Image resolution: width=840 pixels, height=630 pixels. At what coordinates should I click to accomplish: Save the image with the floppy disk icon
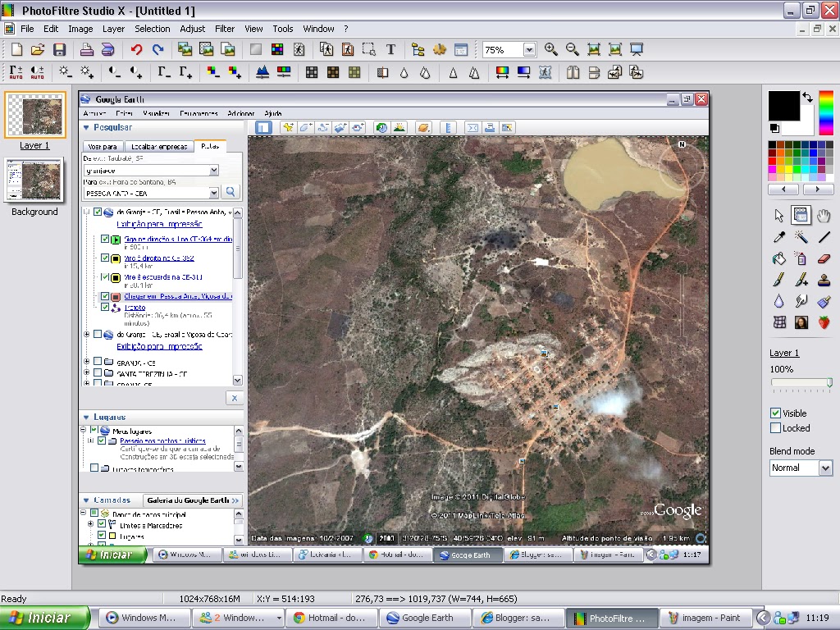(x=59, y=50)
